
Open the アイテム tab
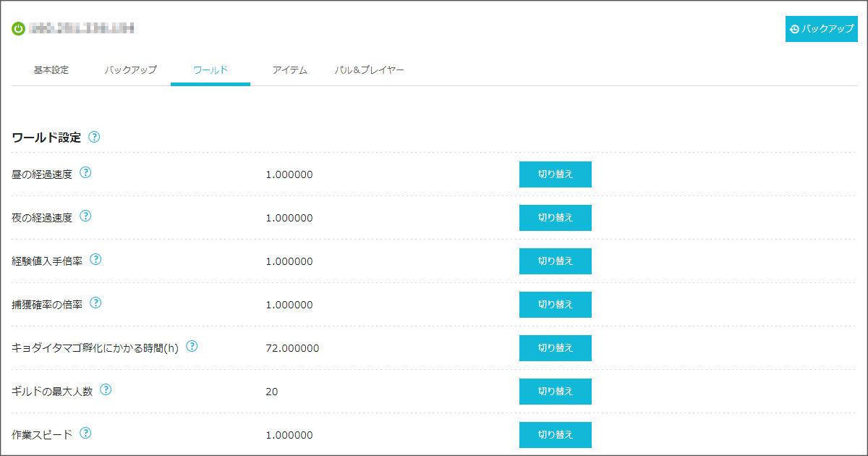click(290, 70)
